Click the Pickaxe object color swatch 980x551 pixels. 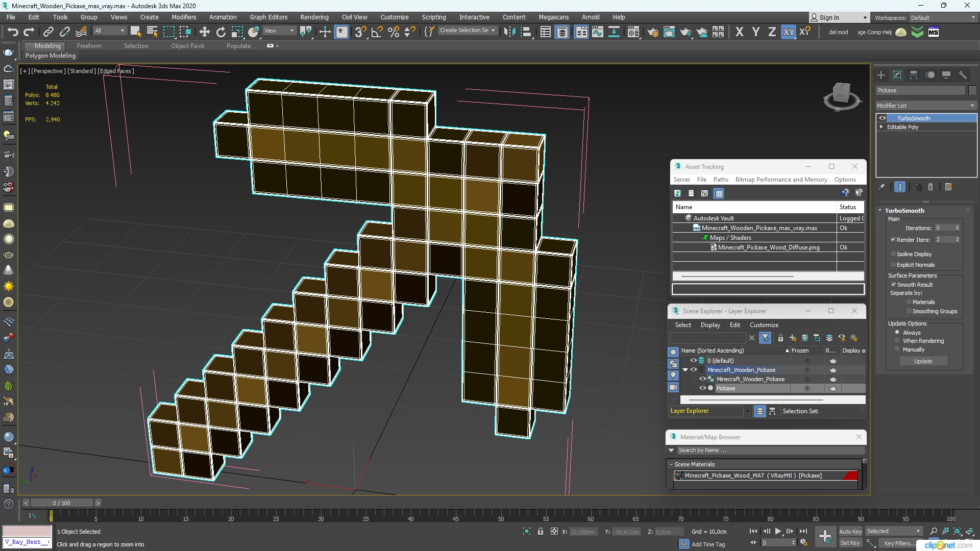pos(972,90)
